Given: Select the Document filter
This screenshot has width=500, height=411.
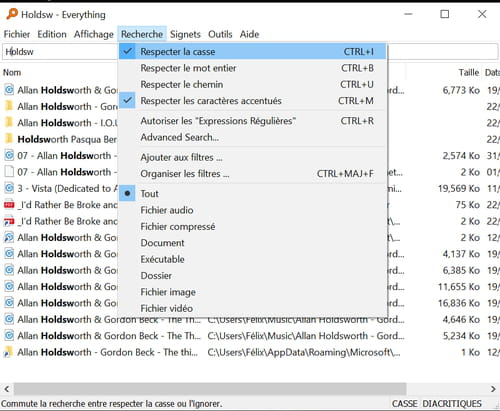Looking at the screenshot, I should pos(253,243).
